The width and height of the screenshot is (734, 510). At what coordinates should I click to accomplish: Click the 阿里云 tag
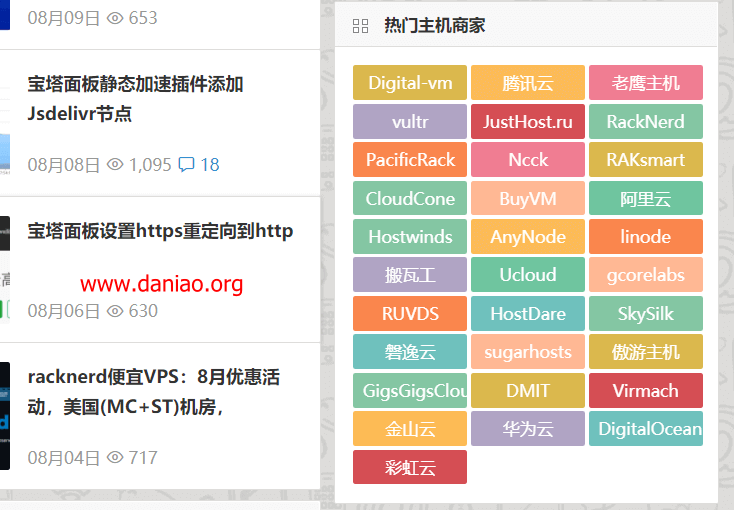click(x=646, y=199)
